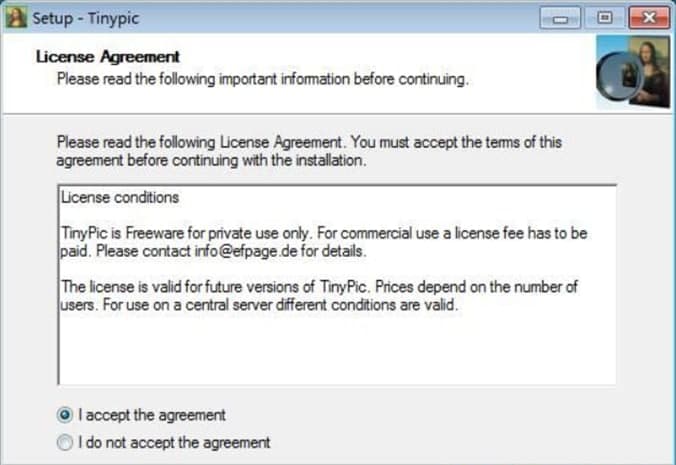Click the empty area inside license text box
The height and width of the screenshot is (465, 676).
[336, 350]
